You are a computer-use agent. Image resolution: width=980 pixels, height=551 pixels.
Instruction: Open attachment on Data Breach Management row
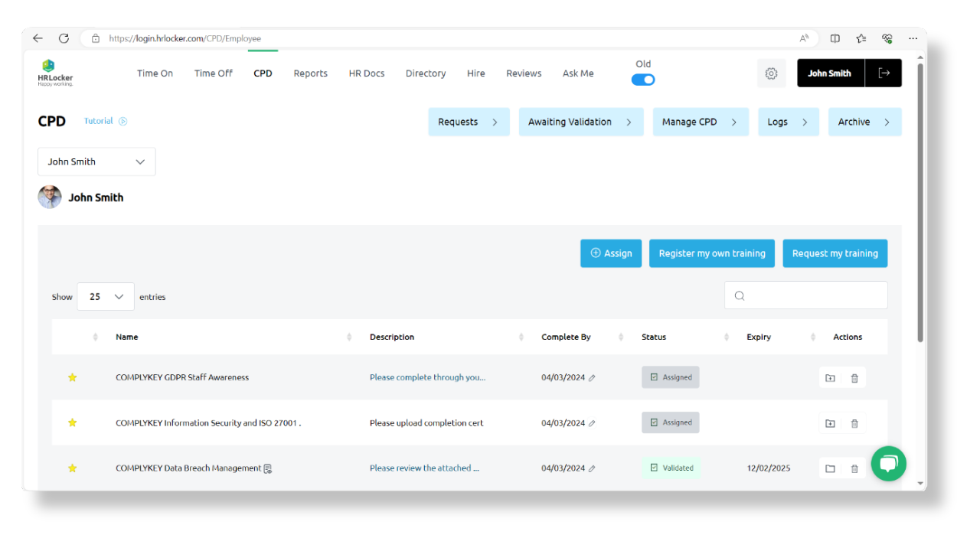point(267,468)
